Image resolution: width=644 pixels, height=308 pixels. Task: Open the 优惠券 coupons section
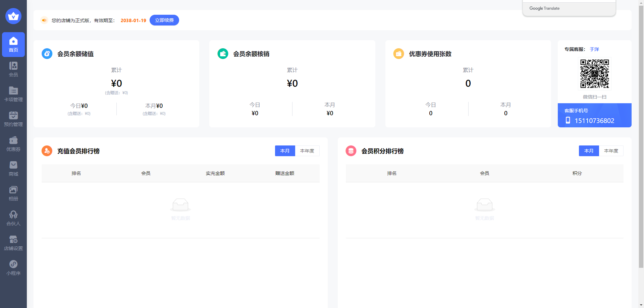(13, 144)
